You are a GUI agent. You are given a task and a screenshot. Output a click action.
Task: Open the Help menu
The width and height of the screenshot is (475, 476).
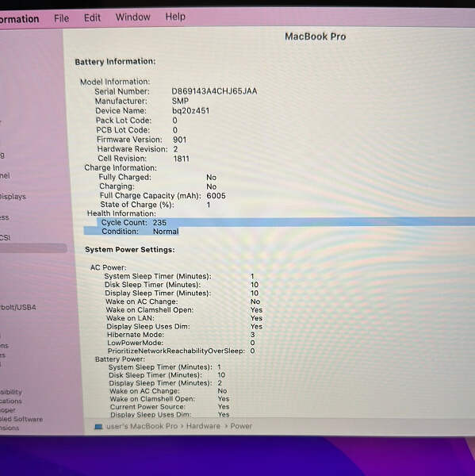pyautogui.click(x=175, y=17)
